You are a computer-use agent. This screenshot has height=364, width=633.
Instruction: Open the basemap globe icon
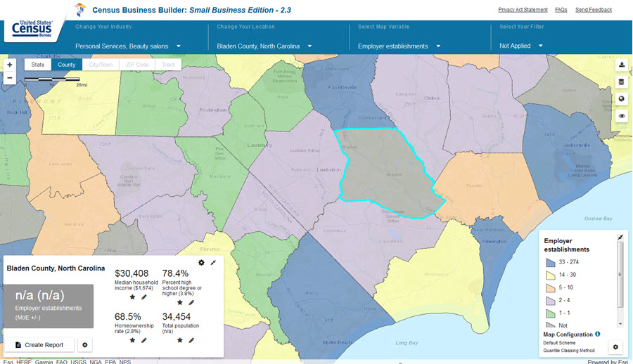click(x=622, y=99)
